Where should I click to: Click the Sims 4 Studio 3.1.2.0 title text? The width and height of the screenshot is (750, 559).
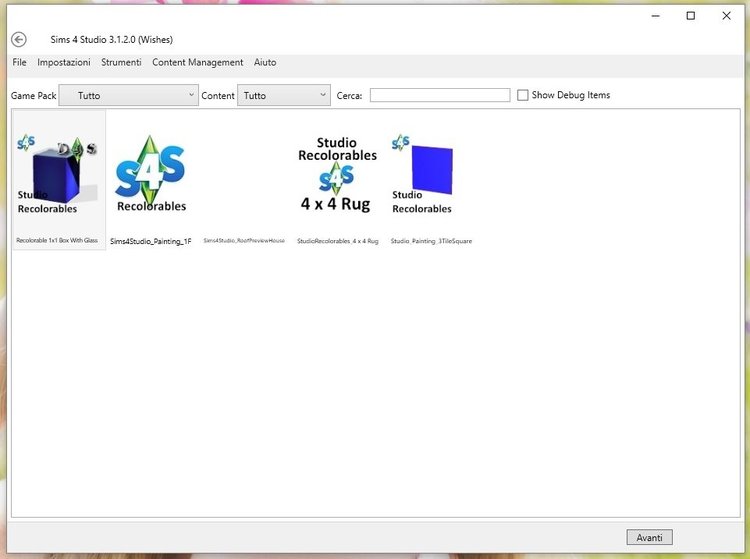[111, 39]
